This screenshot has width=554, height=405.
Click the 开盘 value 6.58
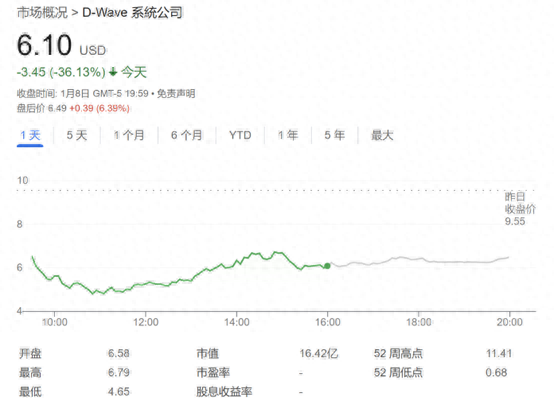point(119,353)
